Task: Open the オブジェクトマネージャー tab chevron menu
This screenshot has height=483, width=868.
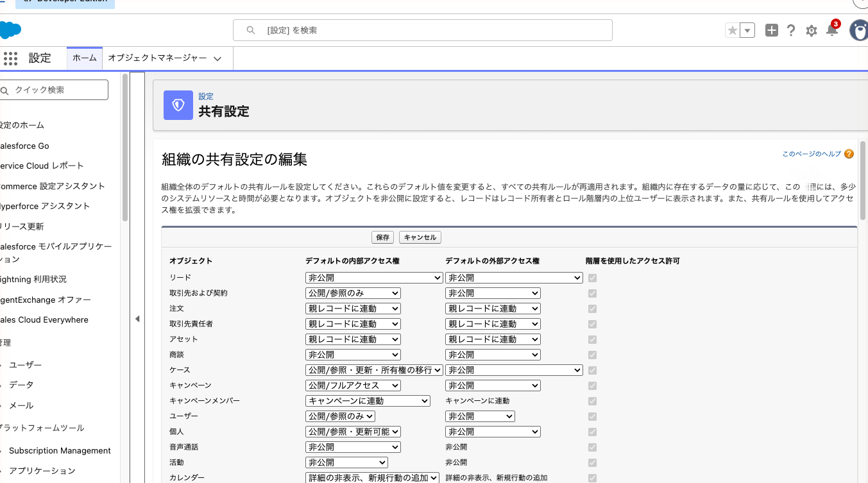Action: tap(217, 58)
